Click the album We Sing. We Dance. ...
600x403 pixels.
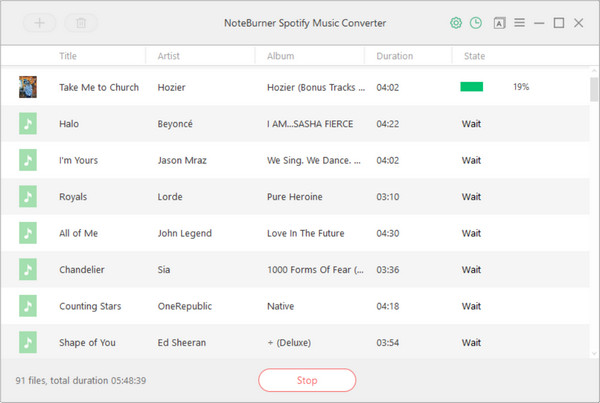tap(313, 160)
